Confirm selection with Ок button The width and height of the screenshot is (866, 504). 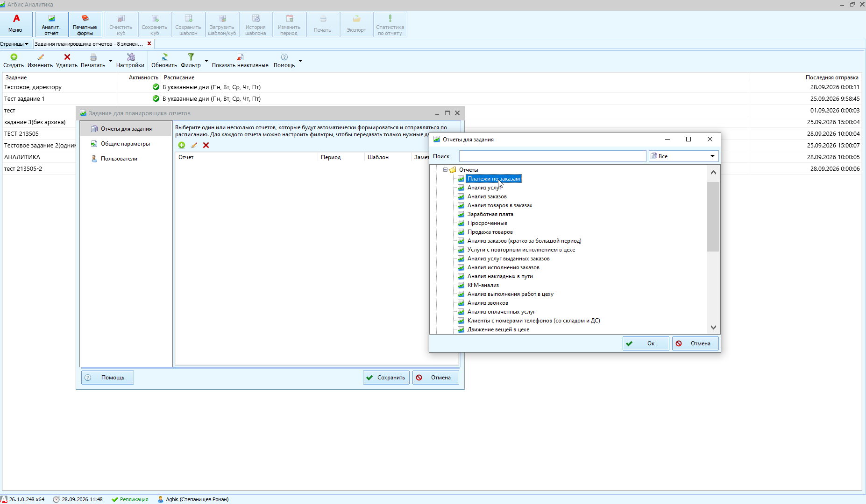(646, 343)
